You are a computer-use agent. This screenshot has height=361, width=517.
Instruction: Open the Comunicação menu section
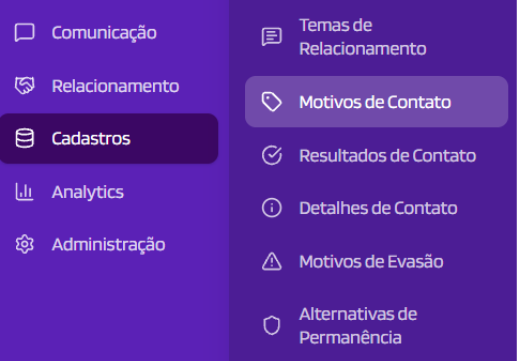pos(104,33)
